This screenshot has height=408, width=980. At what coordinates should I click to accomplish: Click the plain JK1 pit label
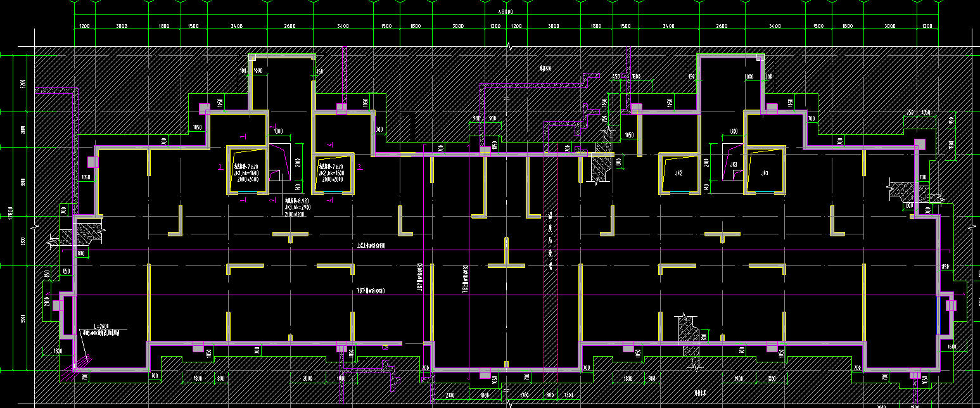(765, 172)
